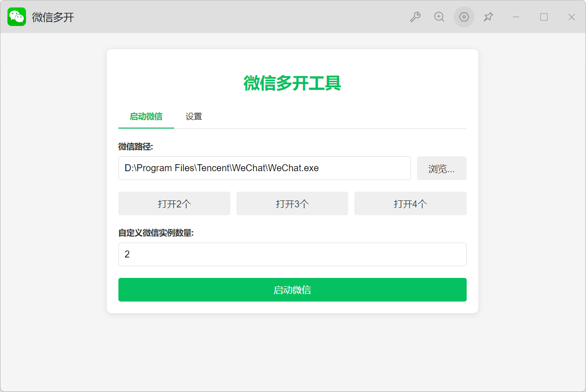Click the magnifier zoom-in icon

coord(439,17)
